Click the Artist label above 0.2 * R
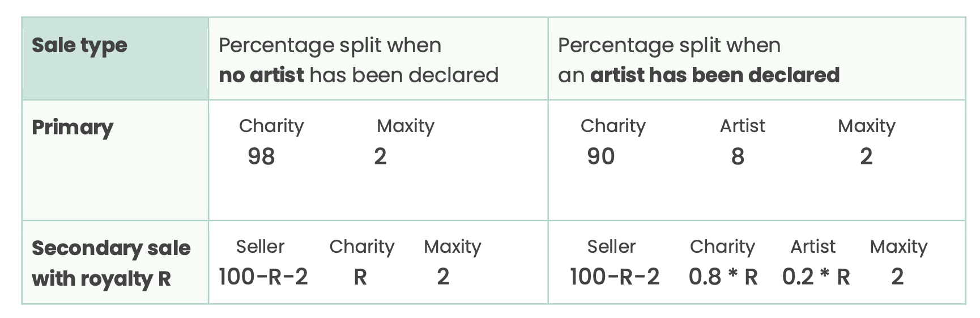This screenshot has width=980, height=318. [813, 247]
